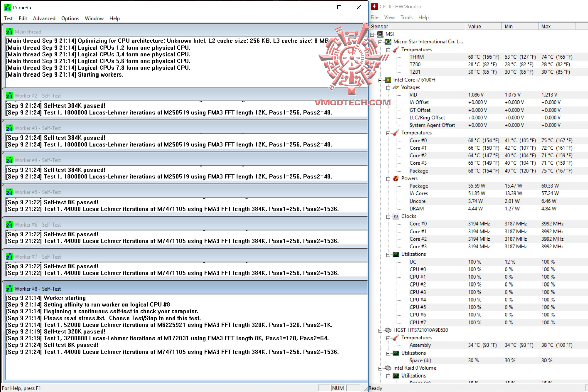Click the Main thread window icon

click(9, 32)
